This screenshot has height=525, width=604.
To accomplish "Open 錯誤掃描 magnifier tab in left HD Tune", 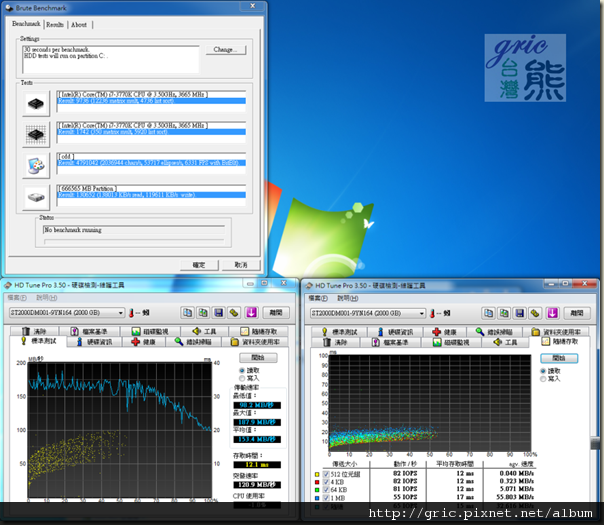I will click(193, 342).
